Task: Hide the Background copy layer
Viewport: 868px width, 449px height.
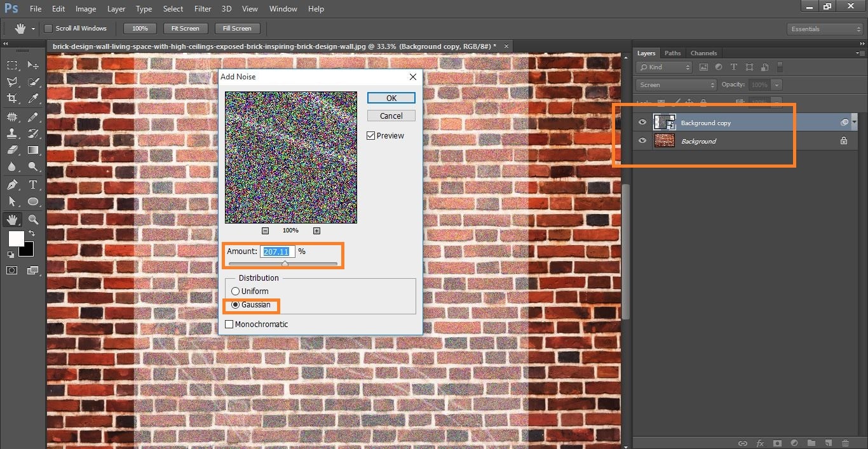Action: pos(642,123)
